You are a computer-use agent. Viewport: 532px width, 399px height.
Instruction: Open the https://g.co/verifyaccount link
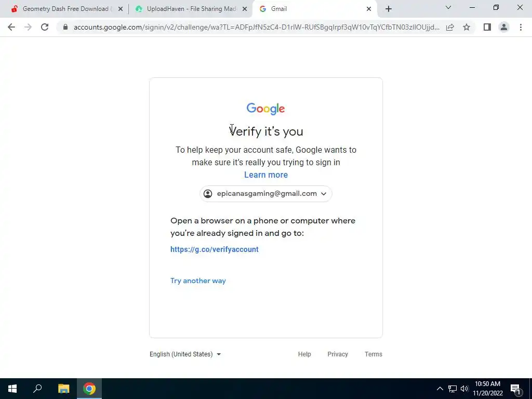pyautogui.click(x=215, y=249)
